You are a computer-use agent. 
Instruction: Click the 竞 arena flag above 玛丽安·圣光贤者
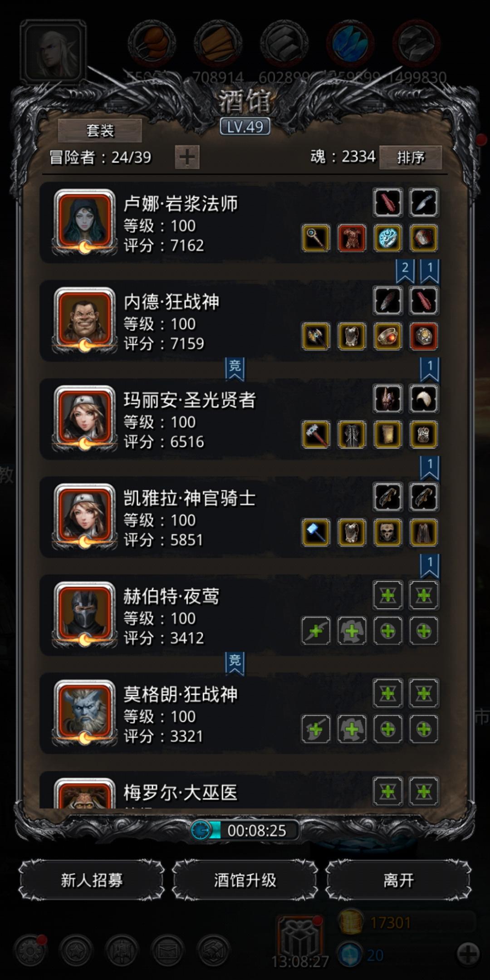[x=235, y=369]
